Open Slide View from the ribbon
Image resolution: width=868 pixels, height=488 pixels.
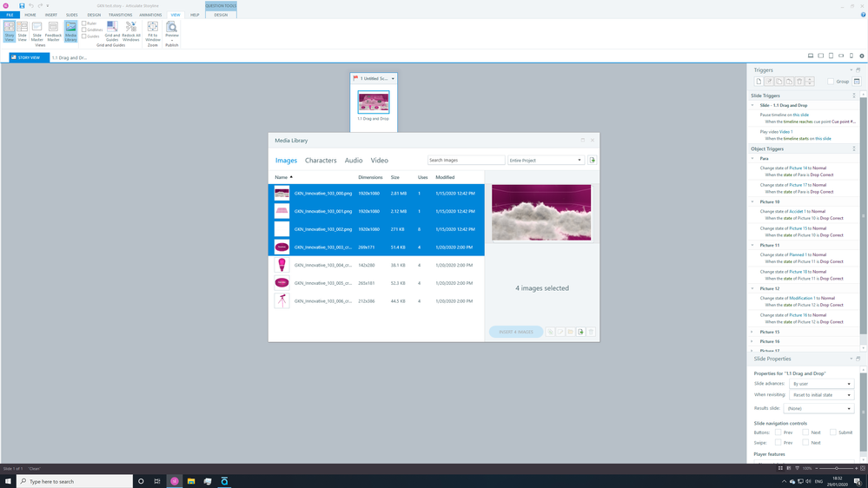(22, 31)
